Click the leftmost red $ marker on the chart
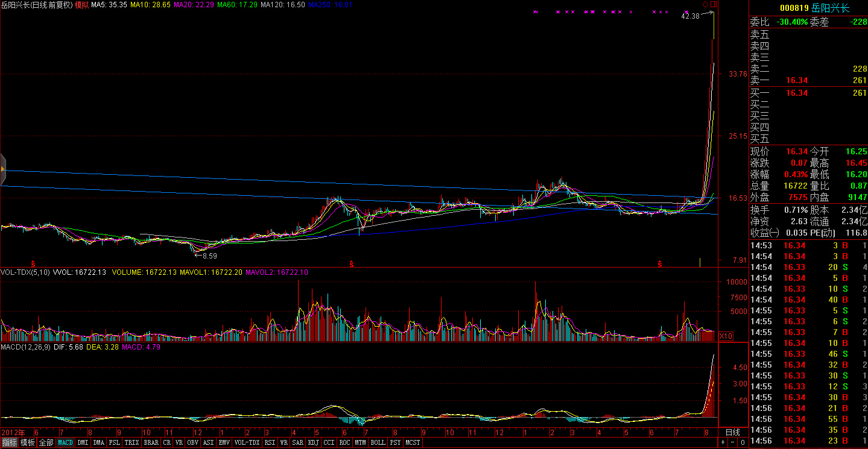Image resolution: width=868 pixels, height=449 pixels. click(33, 264)
